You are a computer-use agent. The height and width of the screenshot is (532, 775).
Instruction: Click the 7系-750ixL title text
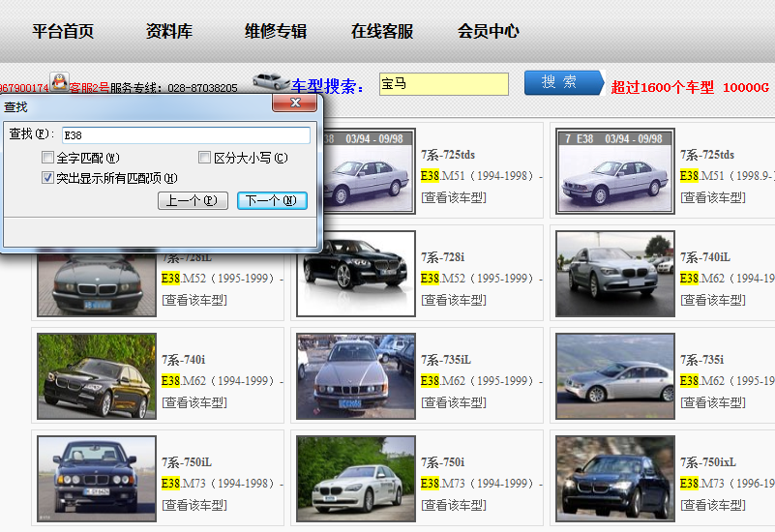click(x=708, y=462)
